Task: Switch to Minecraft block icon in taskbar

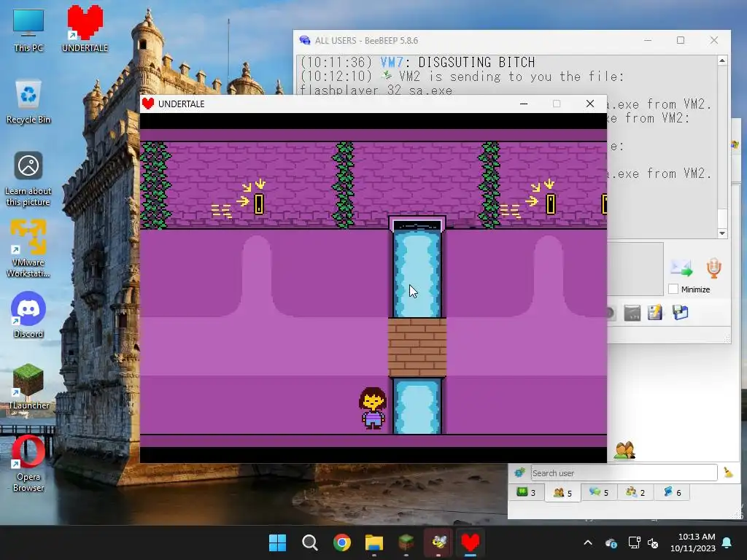Action: [x=406, y=542]
